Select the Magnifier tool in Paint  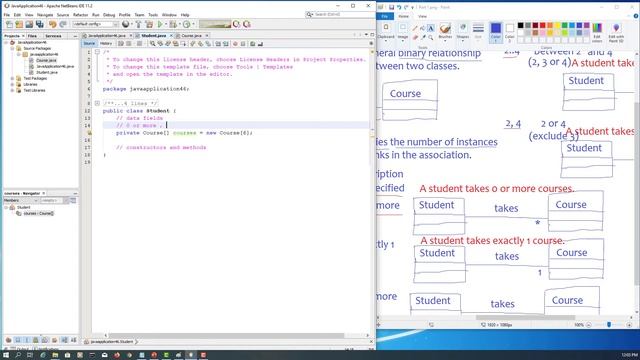(x=431, y=37)
